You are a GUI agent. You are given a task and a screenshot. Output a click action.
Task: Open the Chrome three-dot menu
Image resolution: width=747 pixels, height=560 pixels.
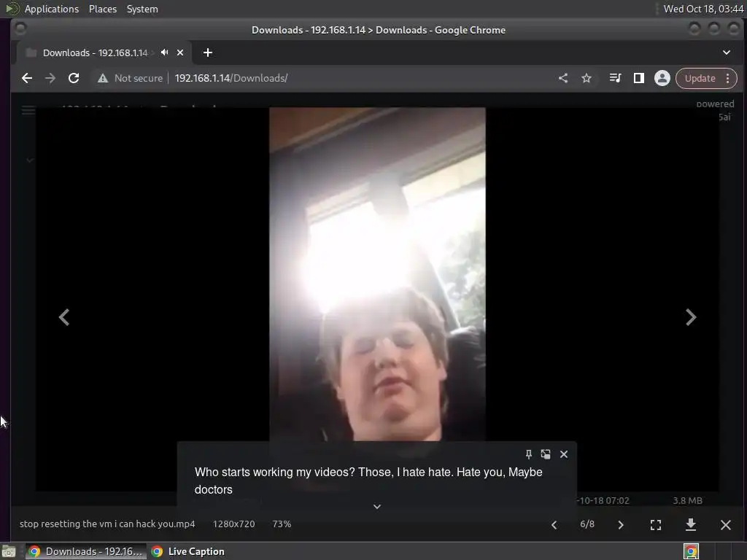pos(727,78)
